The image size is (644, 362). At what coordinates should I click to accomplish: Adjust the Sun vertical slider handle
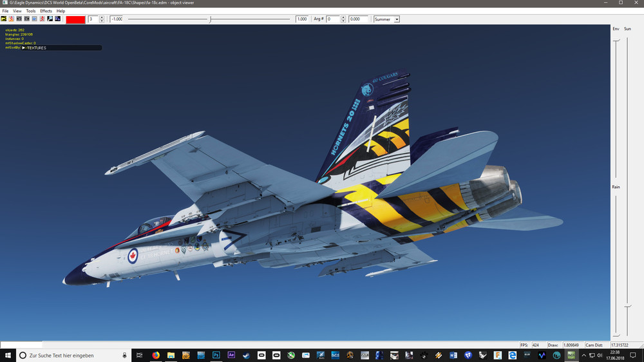tap(627, 307)
